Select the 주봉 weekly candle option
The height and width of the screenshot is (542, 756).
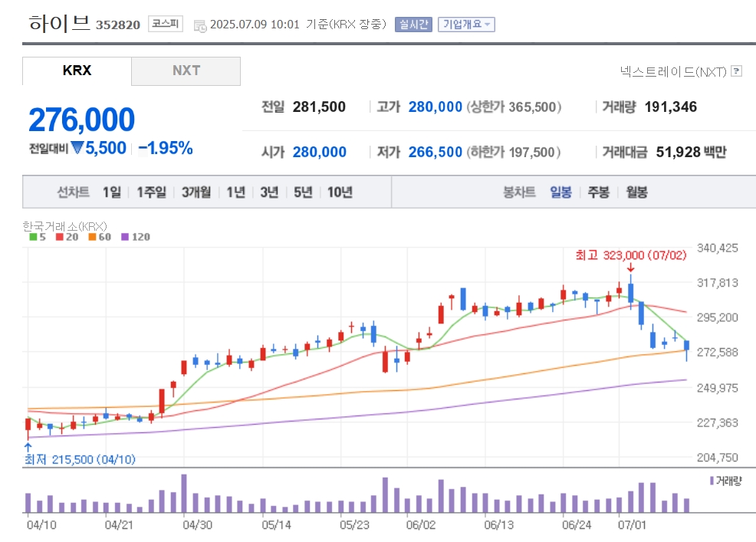pyautogui.click(x=598, y=192)
